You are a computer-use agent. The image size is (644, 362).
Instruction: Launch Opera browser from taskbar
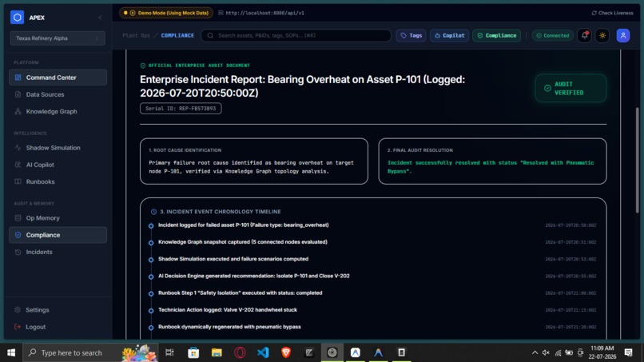[x=240, y=352]
